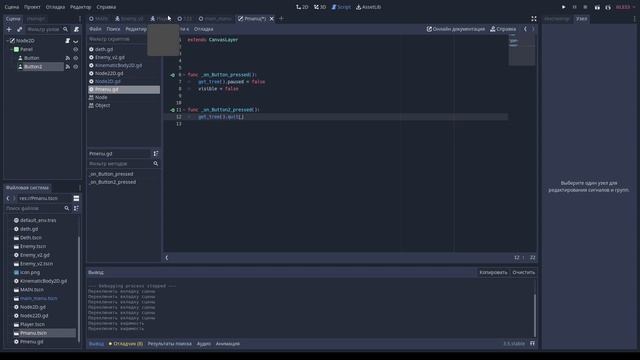Fold the _on_Button2_pressed function

click(x=184, y=110)
